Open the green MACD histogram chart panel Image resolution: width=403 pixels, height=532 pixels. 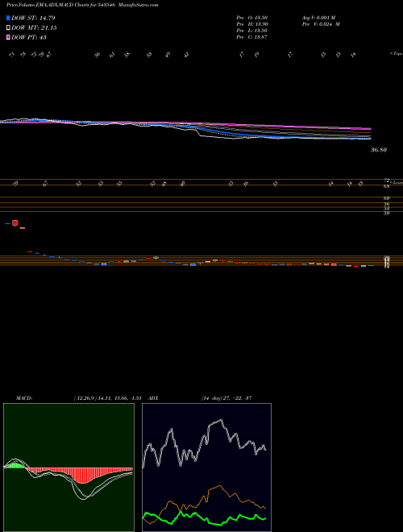[x=69, y=468]
